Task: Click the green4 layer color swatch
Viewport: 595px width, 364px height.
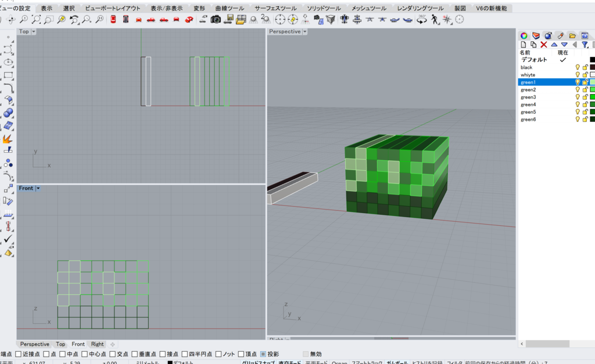Action: coord(592,104)
